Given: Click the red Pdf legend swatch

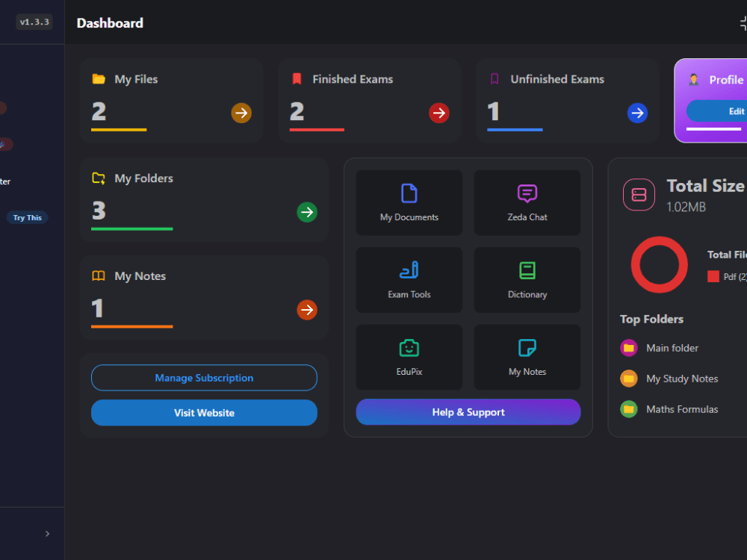Looking at the screenshot, I should point(713,277).
